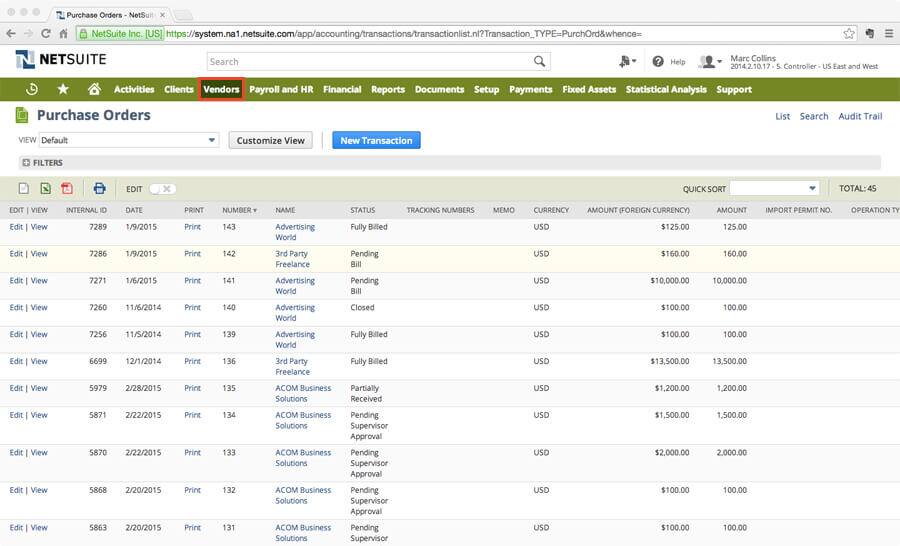Reload the browser page
900x546 pixels.
(46, 34)
